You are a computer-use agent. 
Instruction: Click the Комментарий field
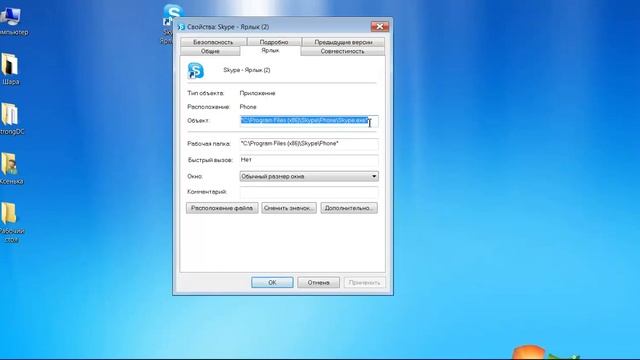tap(309, 192)
